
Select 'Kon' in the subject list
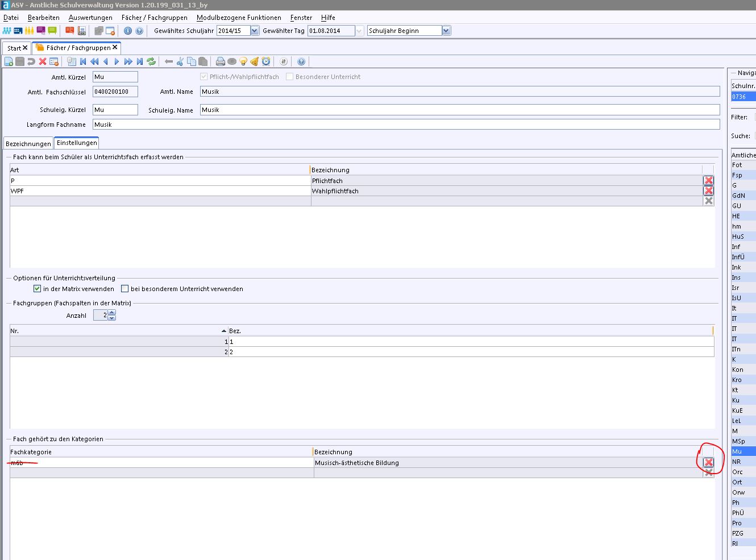743,370
